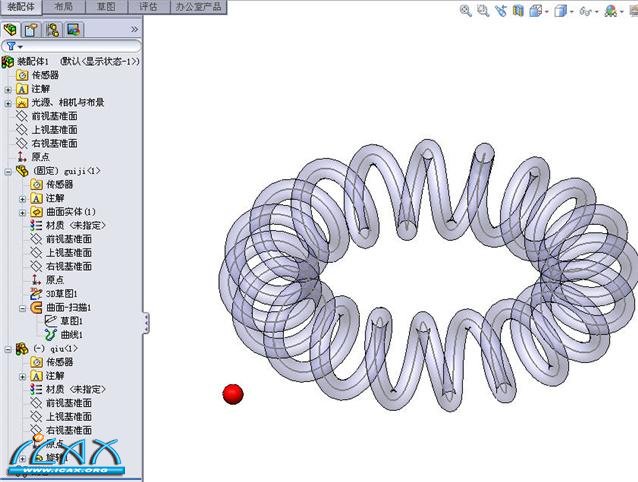Open the FeatureManager design tree tab

11,29
